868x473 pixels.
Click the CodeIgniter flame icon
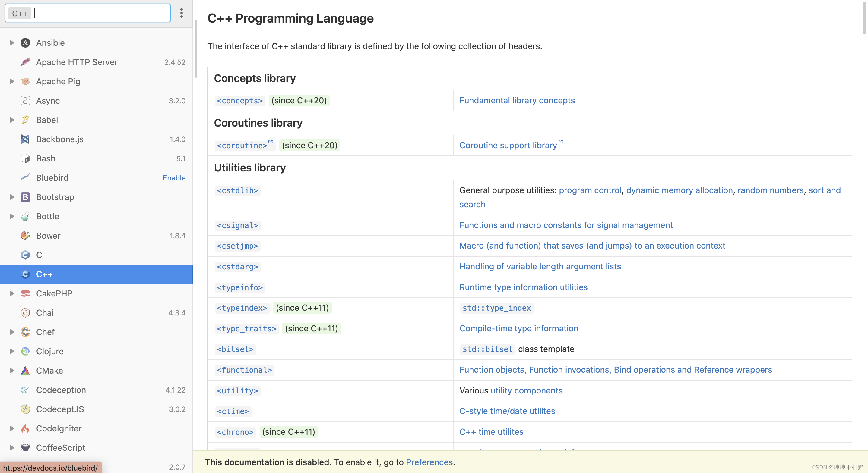25,428
